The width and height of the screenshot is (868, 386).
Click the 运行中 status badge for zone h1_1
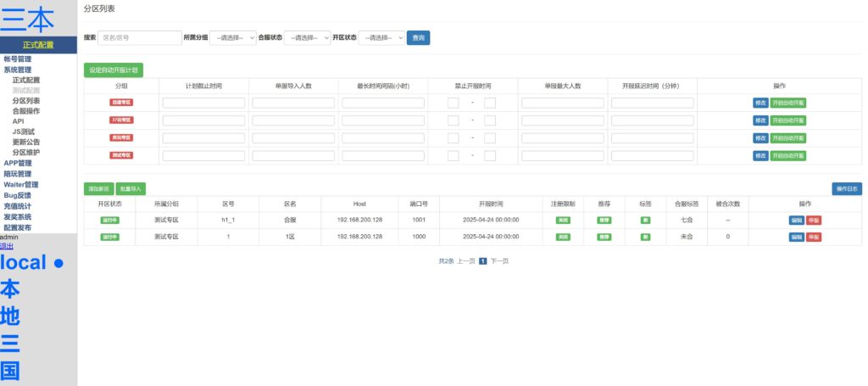pyautogui.click(x=109, y=220)
